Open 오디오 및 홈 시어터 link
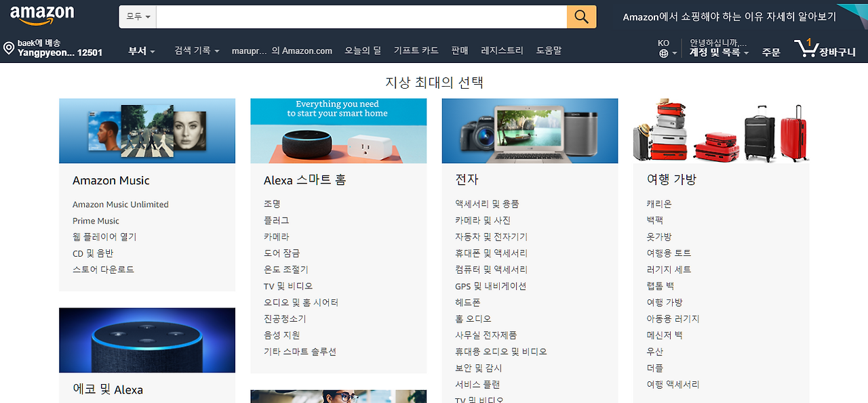 click(x=301, y=303)
